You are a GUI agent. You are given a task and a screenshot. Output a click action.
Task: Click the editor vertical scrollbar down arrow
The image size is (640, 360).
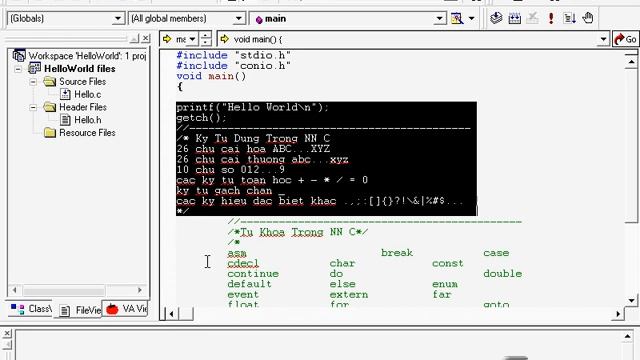(x=631, y=300)
